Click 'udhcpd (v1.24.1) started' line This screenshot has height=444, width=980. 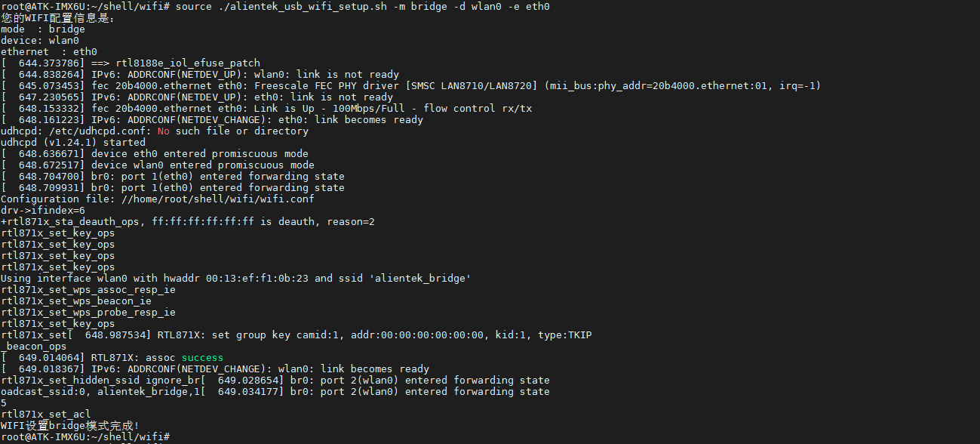(73, 142)
